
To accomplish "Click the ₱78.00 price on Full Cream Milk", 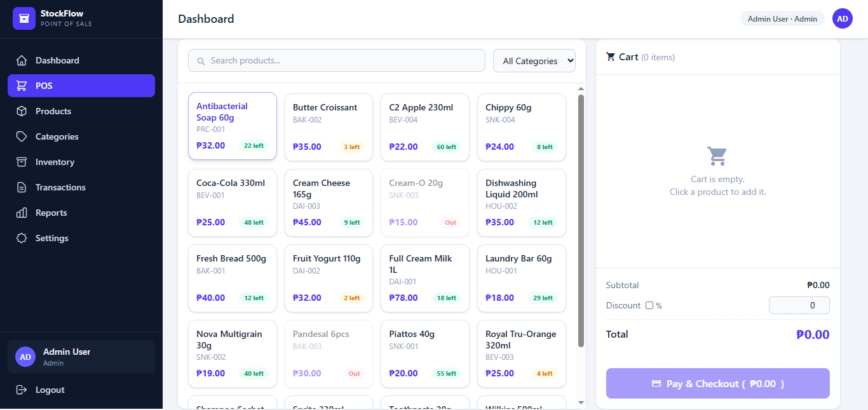I will coord(403,298).
